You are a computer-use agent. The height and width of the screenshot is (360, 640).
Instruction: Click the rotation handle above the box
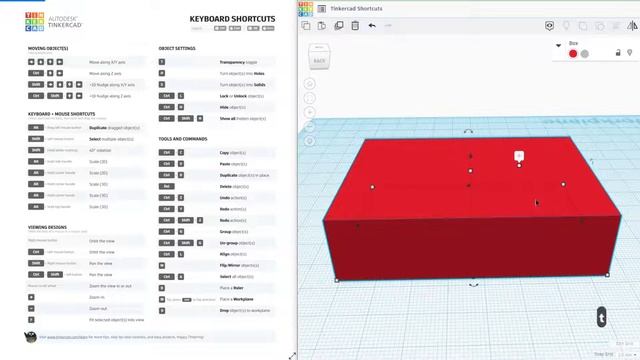tap(468, 132)
